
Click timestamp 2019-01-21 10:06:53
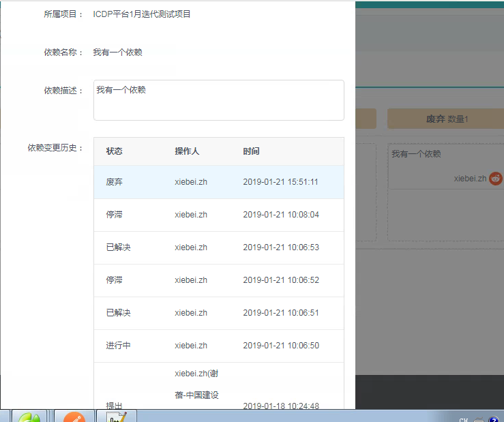coord(281,247)
